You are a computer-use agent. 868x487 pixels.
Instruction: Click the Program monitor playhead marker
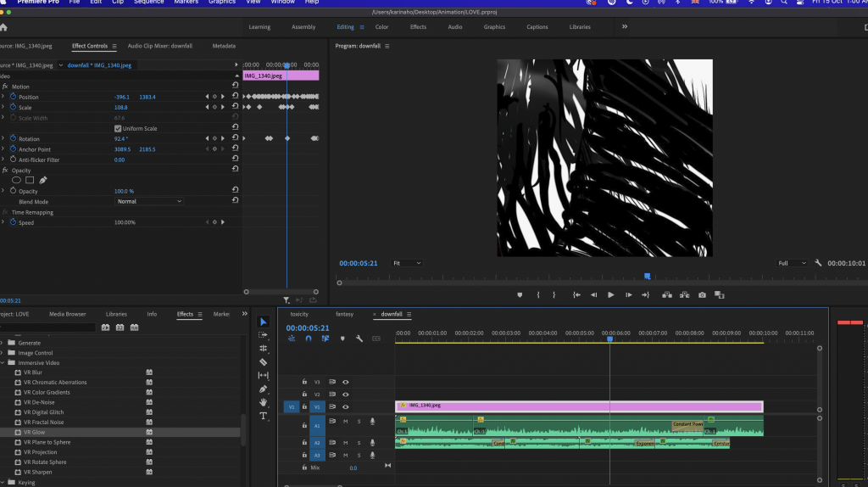click(647, 276)
